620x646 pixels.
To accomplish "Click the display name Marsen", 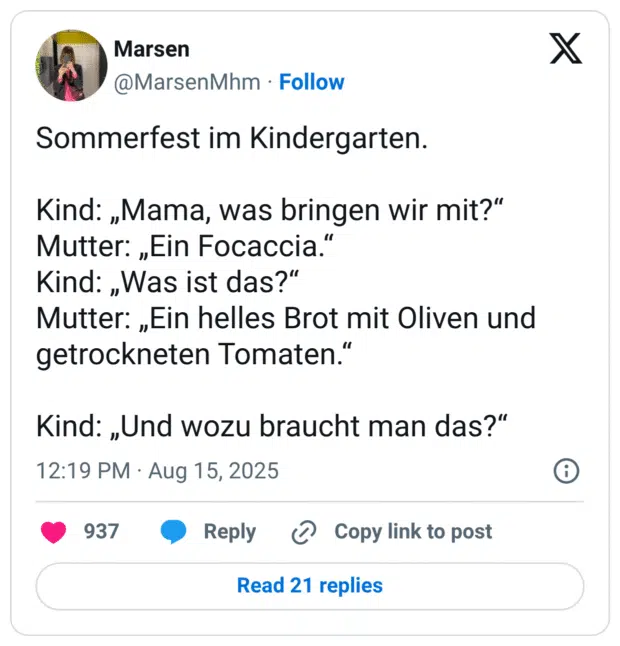I will pos(151,49).
